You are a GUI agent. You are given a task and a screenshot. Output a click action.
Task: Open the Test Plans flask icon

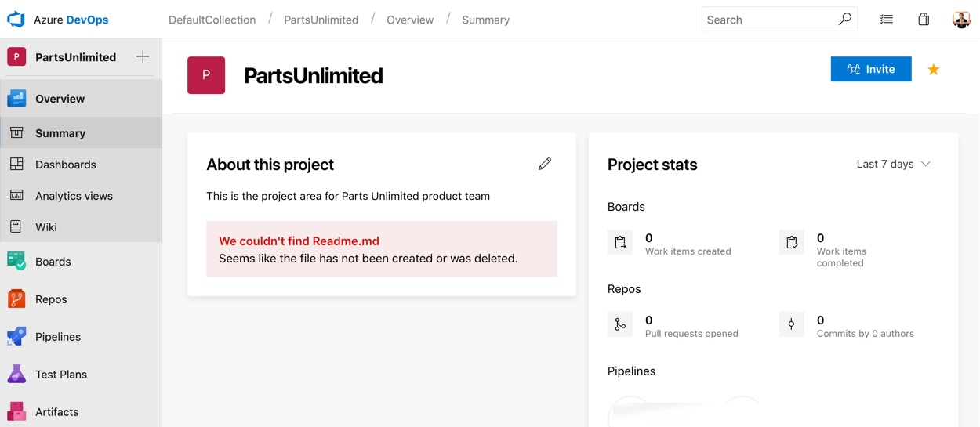click(16, 375)
